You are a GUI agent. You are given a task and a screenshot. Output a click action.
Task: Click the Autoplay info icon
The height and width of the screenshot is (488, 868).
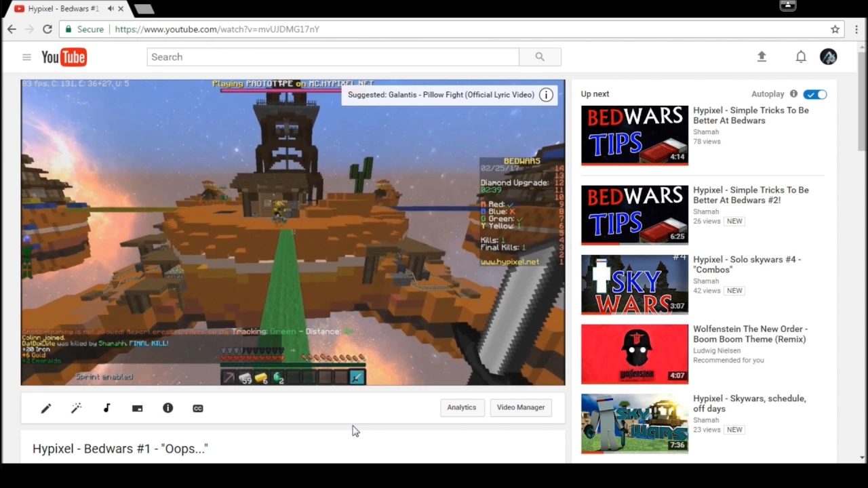(x=793, y=94)
